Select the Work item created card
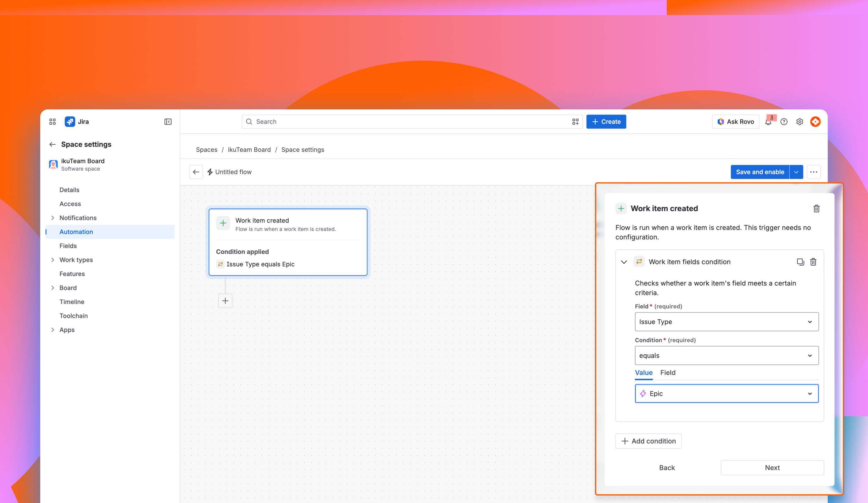Viewport: 868px width, 503px height. [288, 242]
